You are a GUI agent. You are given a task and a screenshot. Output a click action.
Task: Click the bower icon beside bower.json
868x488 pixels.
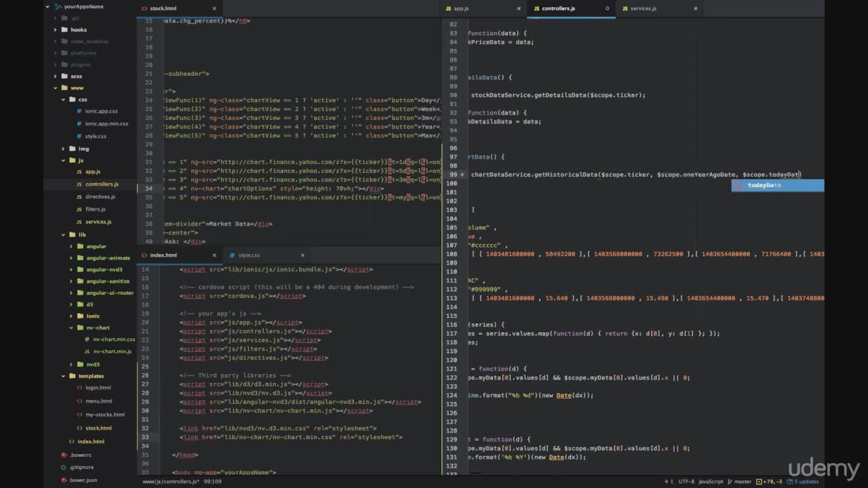point(64,480)
